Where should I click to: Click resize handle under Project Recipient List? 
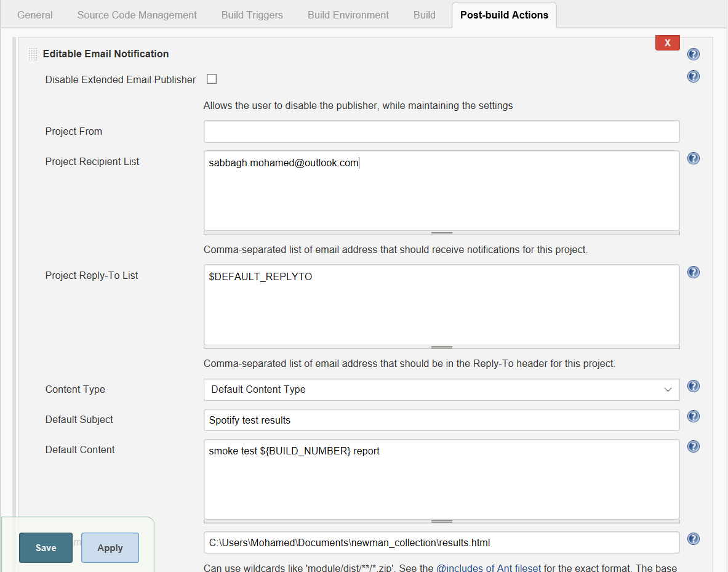441,233
